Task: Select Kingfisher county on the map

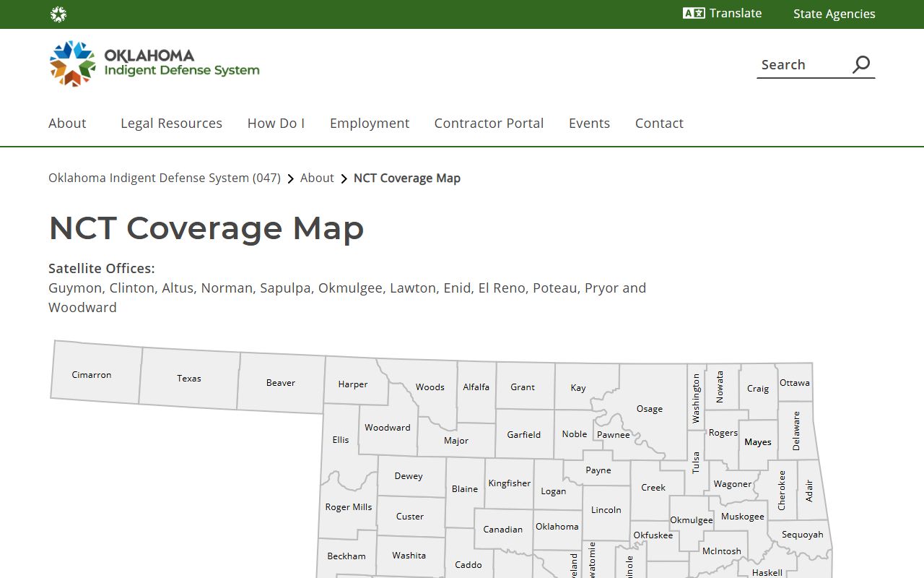Action: (510, 483)
